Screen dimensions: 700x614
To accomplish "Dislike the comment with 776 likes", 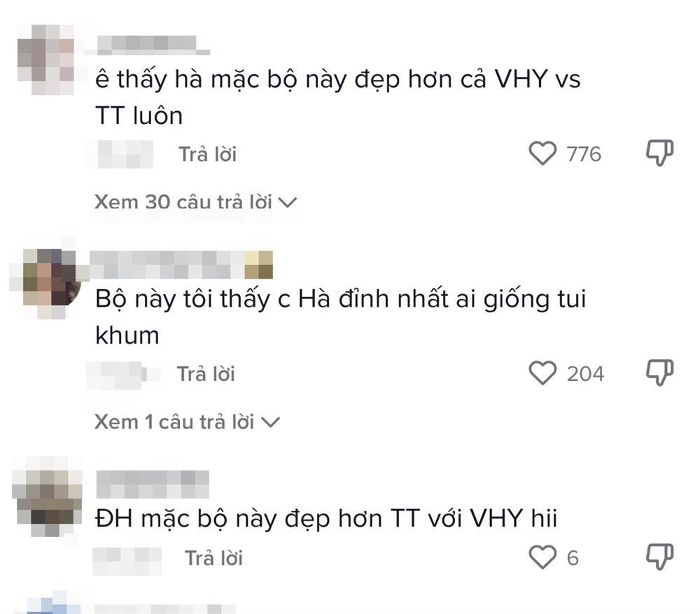I will tap(660, 153).
